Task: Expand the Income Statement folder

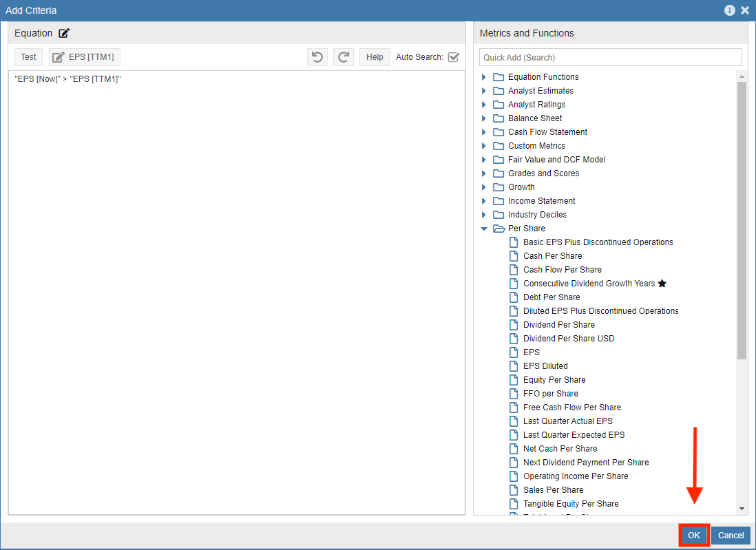Action: click(x=484, y=201)
